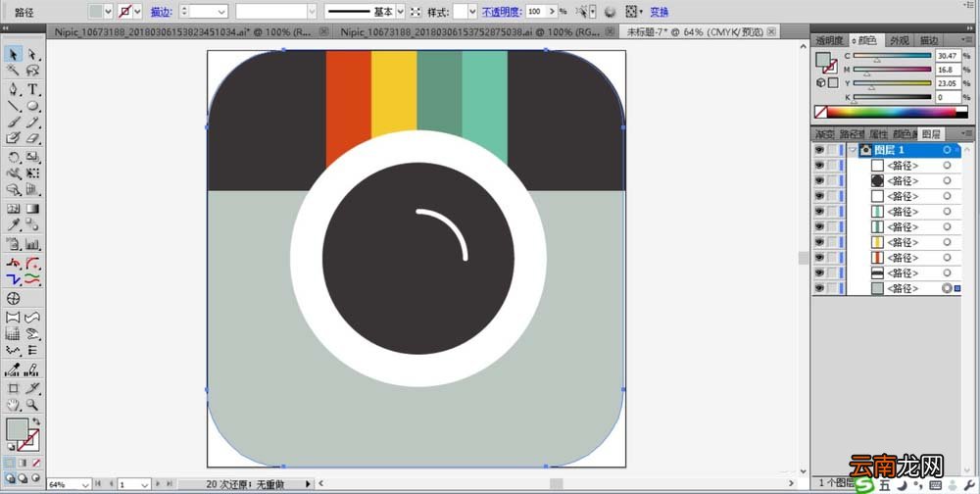Select the Direct Selection (white arrow) tool
The height and width of the screenshot is (494, 980).
[32, 54]
